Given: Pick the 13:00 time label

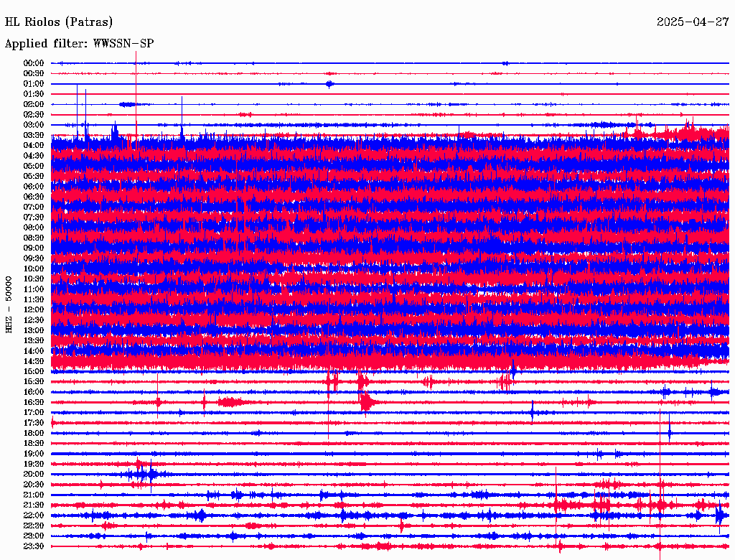Looking at the screenshot, I should [34, 331].
